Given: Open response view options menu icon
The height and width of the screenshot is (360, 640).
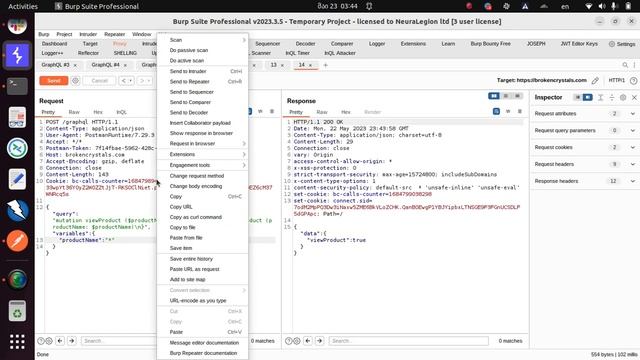Looking at the screenshot, I should [520, 111].
